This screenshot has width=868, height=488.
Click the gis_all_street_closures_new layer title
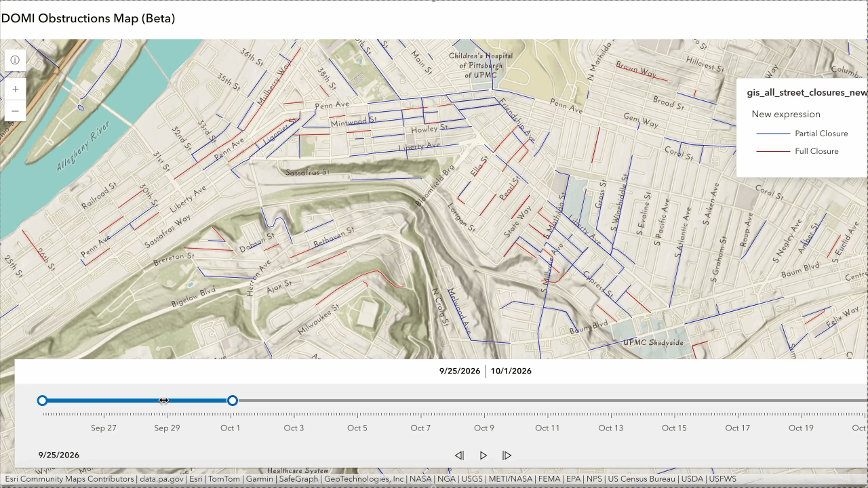(807, 92)
